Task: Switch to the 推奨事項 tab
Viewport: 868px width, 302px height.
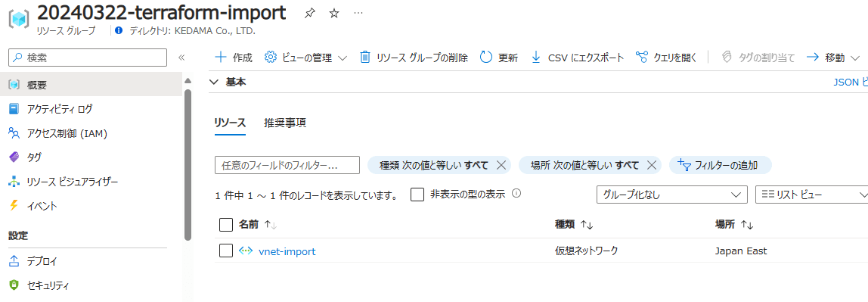Action: click(285, 123)
